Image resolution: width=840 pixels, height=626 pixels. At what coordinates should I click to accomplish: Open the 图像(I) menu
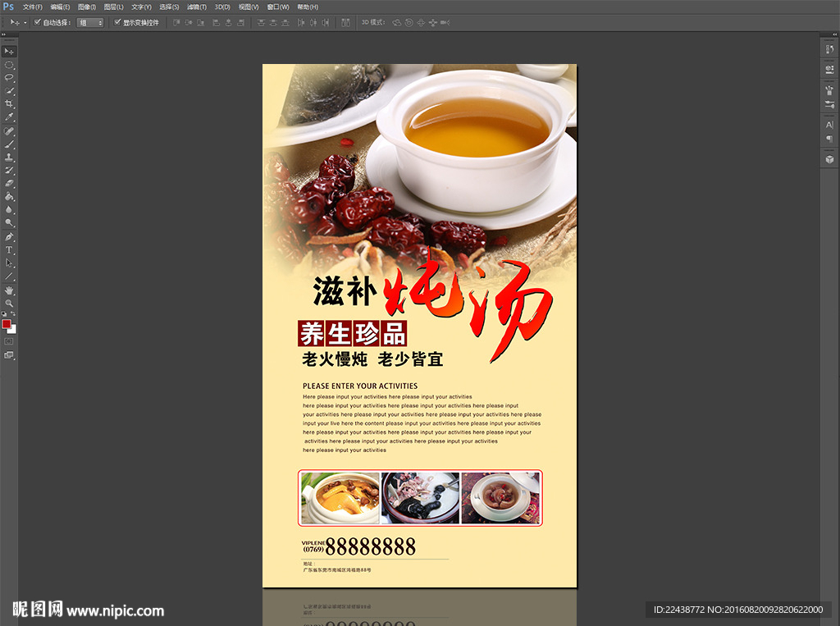(x=87, y=7)
